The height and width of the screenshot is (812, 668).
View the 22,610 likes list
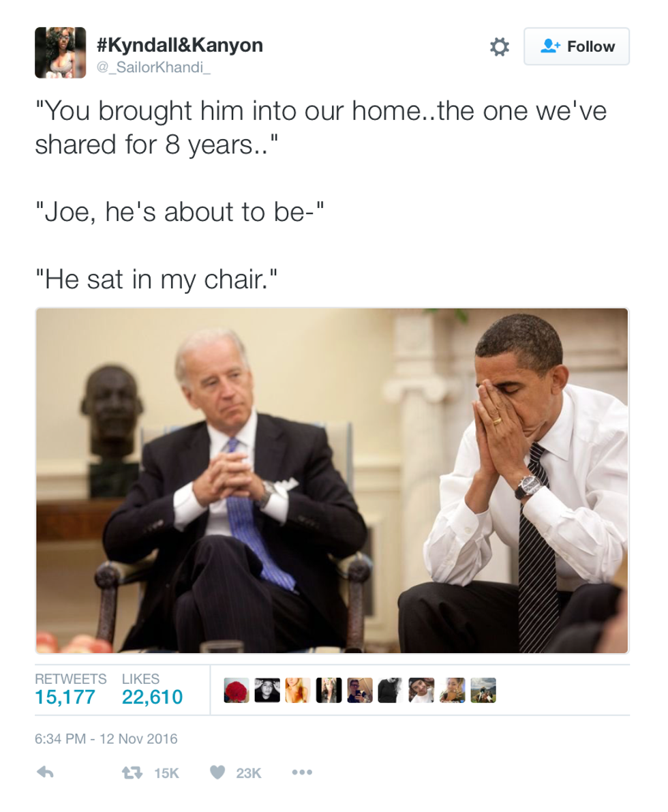152,689
